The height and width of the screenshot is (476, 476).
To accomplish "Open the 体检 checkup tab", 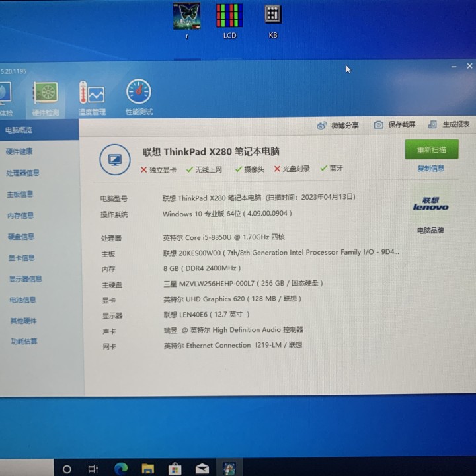I will (6, 100).
